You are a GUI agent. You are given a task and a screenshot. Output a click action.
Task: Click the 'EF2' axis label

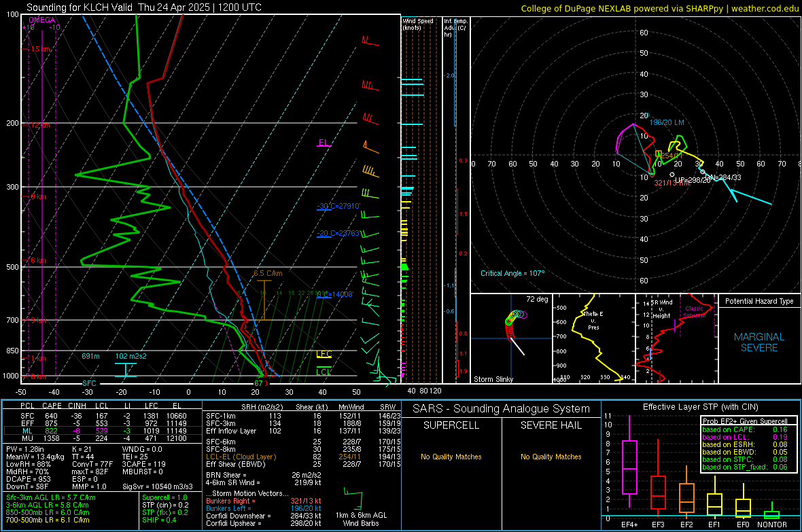coord(686,525)
